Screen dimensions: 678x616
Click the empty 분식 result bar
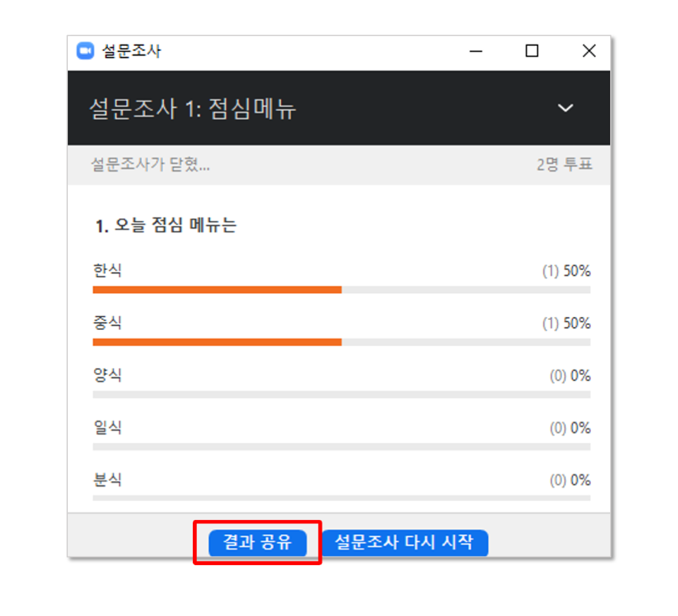(342, 498)
